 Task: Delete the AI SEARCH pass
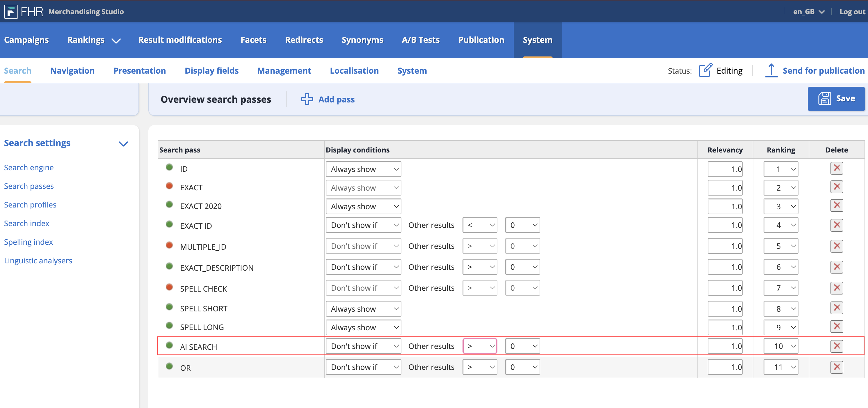pyautogui.click(x=836, y=346)
